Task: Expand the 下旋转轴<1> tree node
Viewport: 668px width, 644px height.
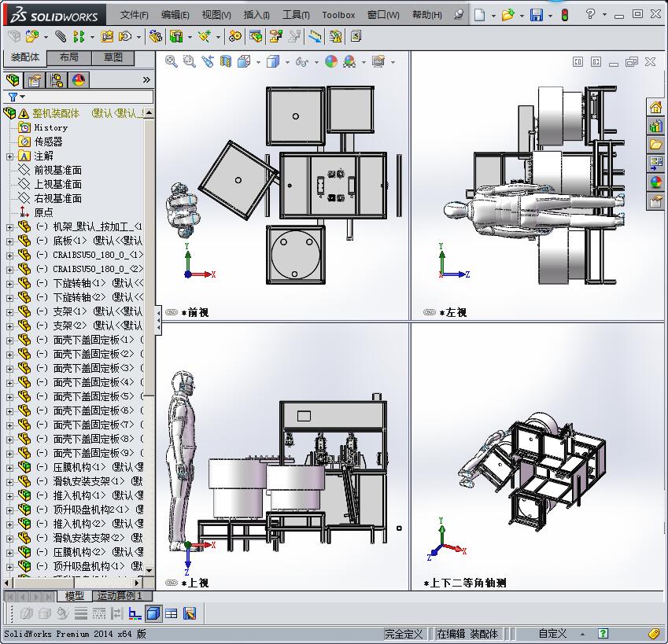Action: click(x=9, y=284)
